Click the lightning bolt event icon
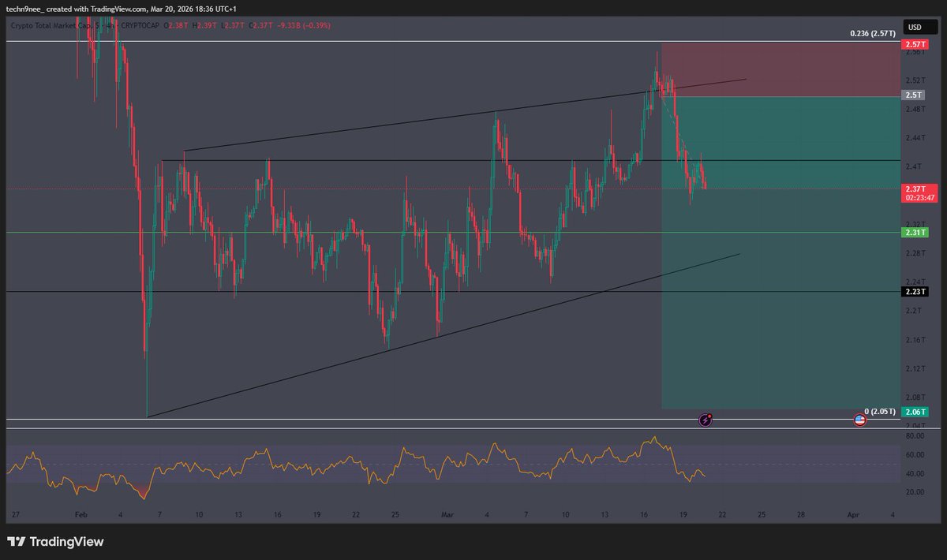 (706, 420)
